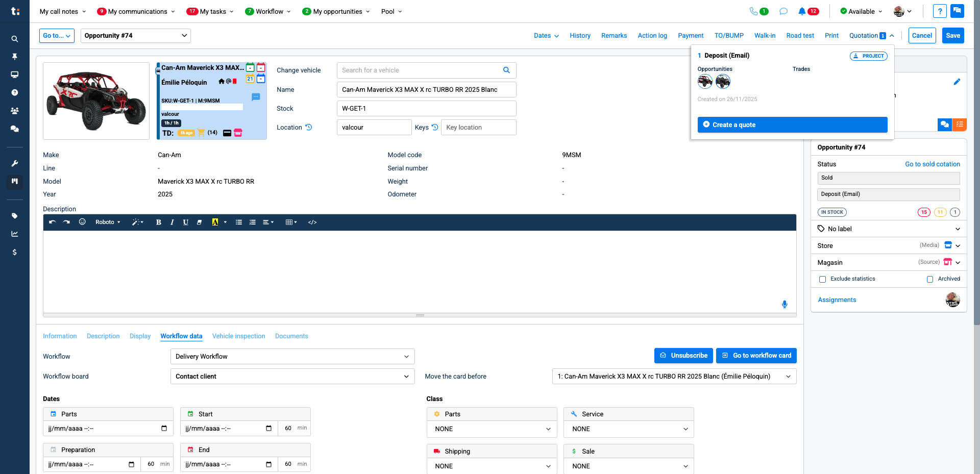Image resolution: width=980 pixels, height=474 pixels.
Task: Toggle code view in description editor
Action: pyautogui.click(x=312, y=222)
